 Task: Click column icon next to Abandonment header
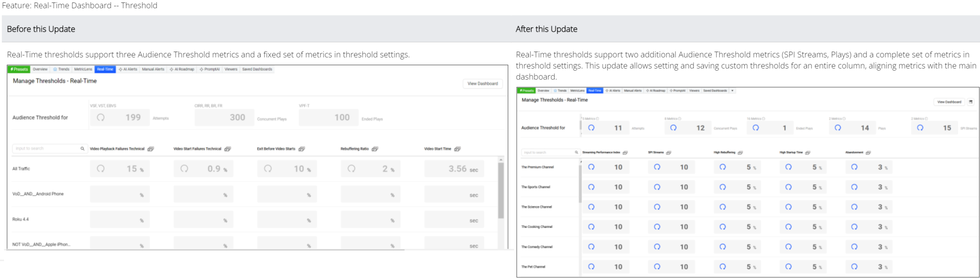(868, 153)
